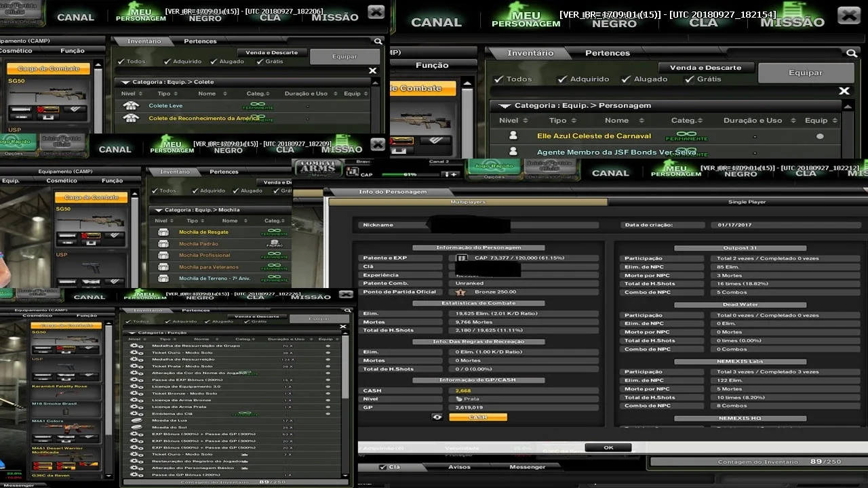Select equip radio for Elle Azul Celeste
The height and width of the screenshot is (488, 868).
[x=820, y=136]
